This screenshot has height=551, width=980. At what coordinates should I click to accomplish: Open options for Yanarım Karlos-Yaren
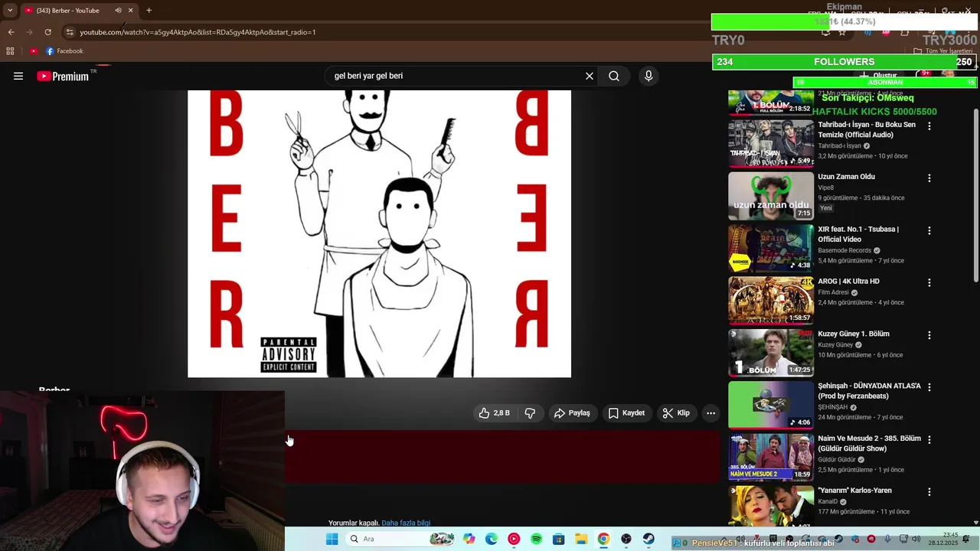(929, 492)
